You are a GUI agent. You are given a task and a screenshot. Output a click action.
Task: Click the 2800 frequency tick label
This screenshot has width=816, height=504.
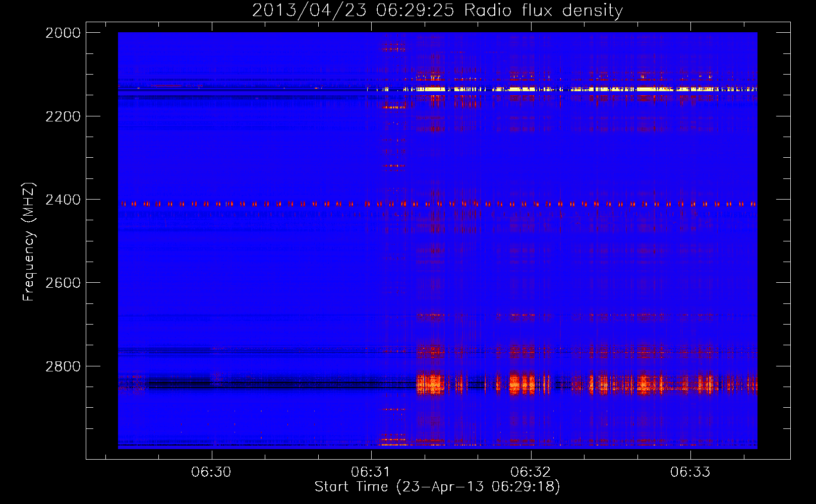tap(63, 366)
